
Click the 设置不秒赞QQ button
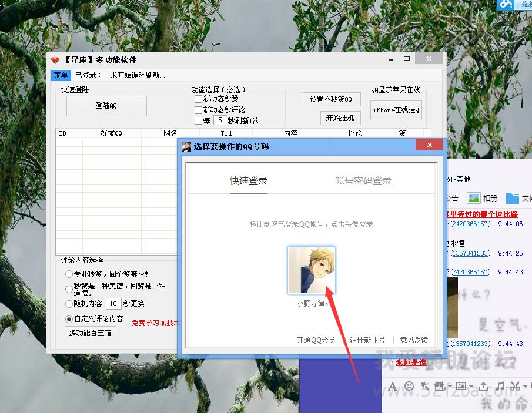[x=331, y=99]
